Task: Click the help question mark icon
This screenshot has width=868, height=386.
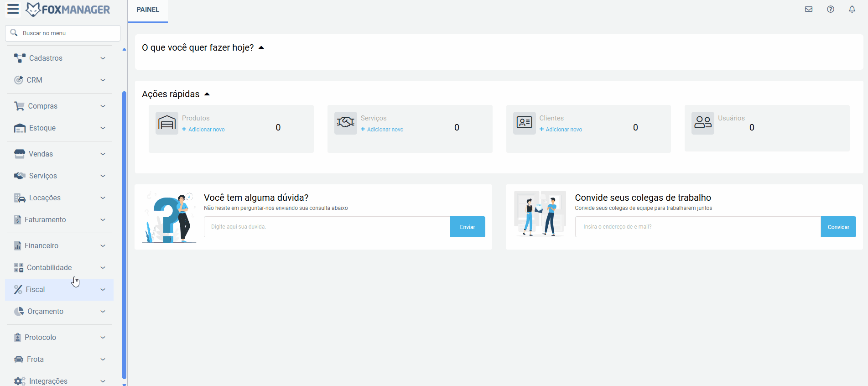Action: 830,9
